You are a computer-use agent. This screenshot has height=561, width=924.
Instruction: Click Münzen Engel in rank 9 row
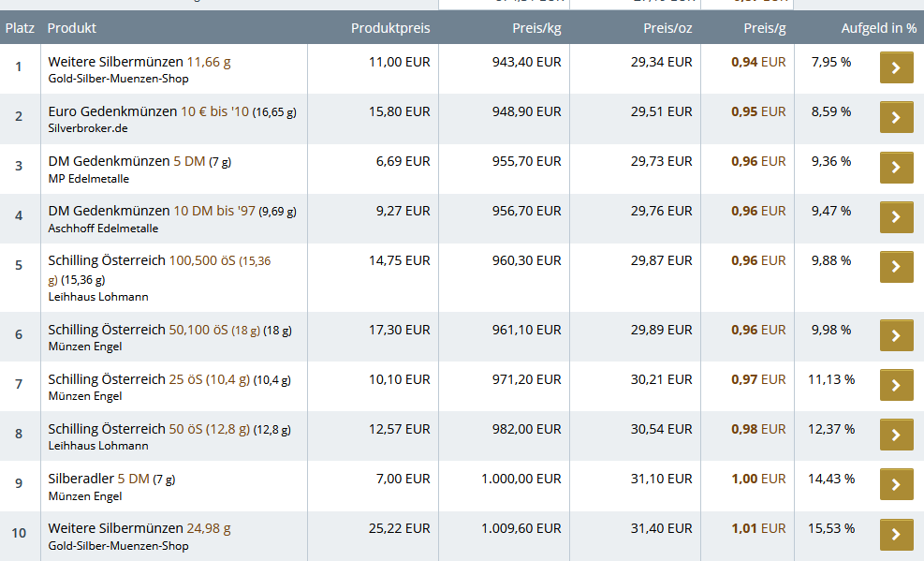(85, 496)
